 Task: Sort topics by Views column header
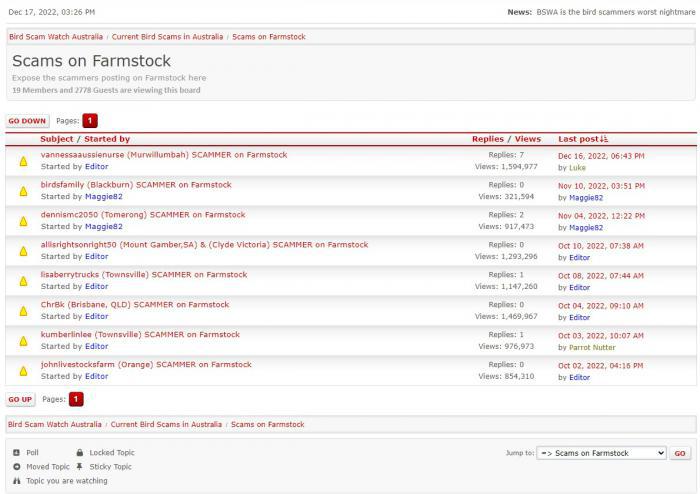click(527, 139)
